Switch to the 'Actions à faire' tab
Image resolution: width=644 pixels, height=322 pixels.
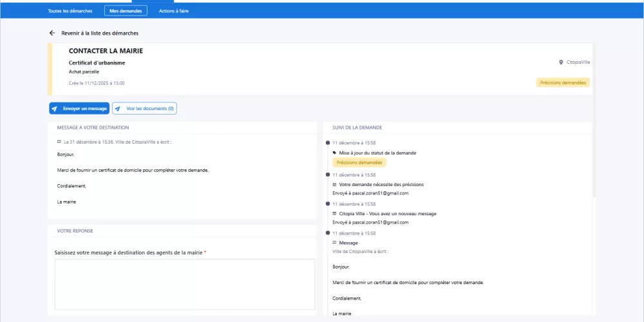(174, 11)
